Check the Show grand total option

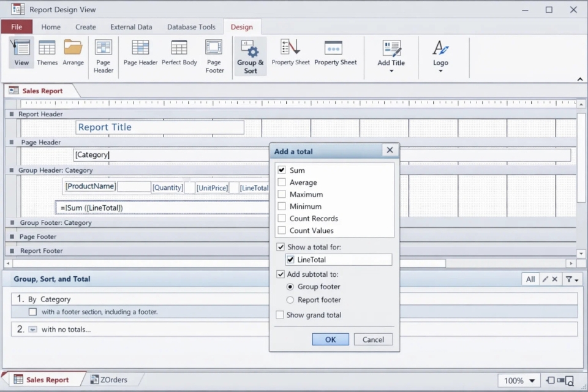coord(280,315)
